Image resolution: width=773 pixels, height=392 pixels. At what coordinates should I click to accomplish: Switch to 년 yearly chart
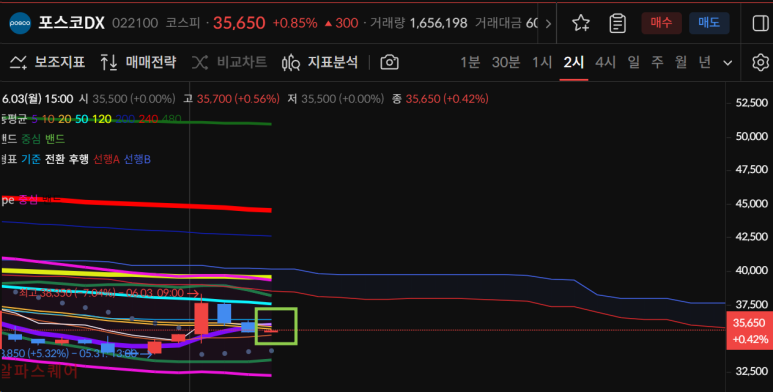tap(704, 63)
